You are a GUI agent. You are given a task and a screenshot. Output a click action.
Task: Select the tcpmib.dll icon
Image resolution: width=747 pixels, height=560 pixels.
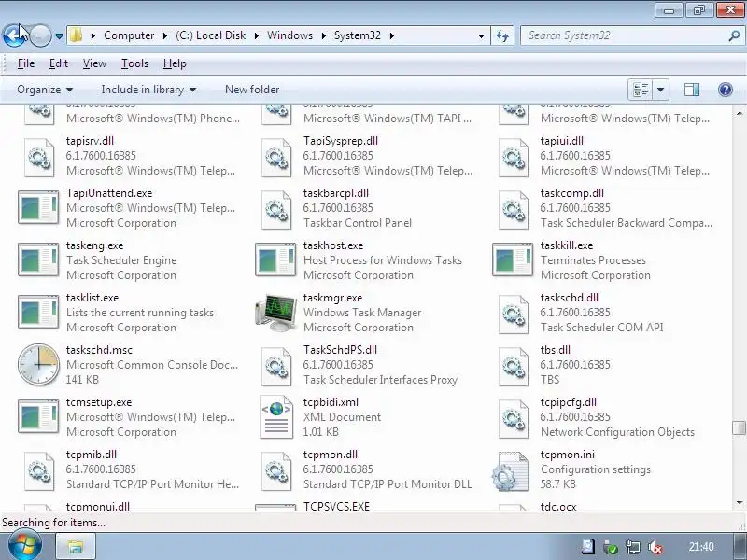pyautogui.click(x=39, y=471)
